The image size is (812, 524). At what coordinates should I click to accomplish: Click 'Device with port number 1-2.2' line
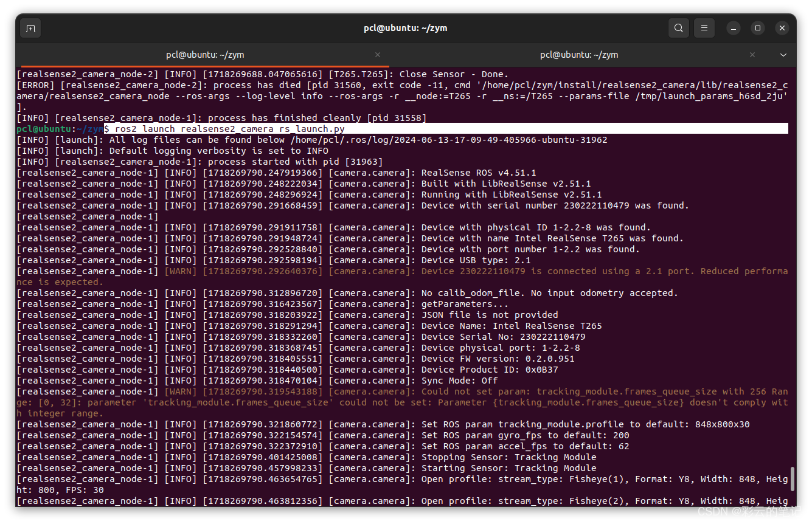(x=328, y=249)
